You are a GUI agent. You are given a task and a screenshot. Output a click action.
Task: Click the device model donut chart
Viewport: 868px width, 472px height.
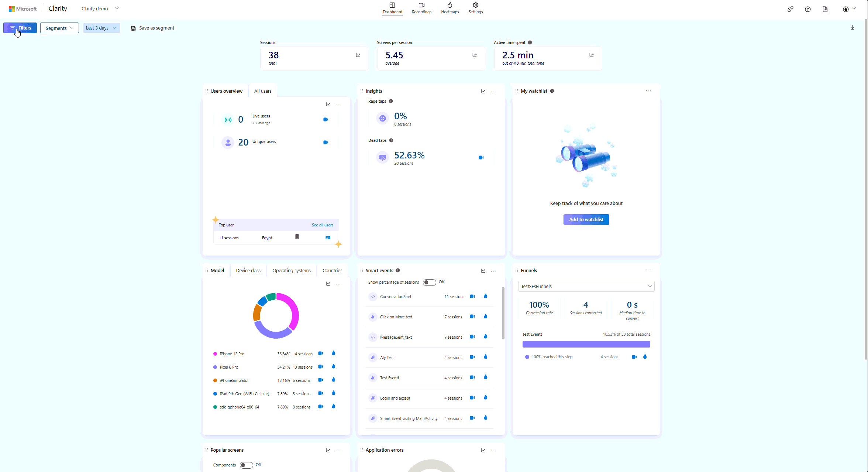(276, 315)
